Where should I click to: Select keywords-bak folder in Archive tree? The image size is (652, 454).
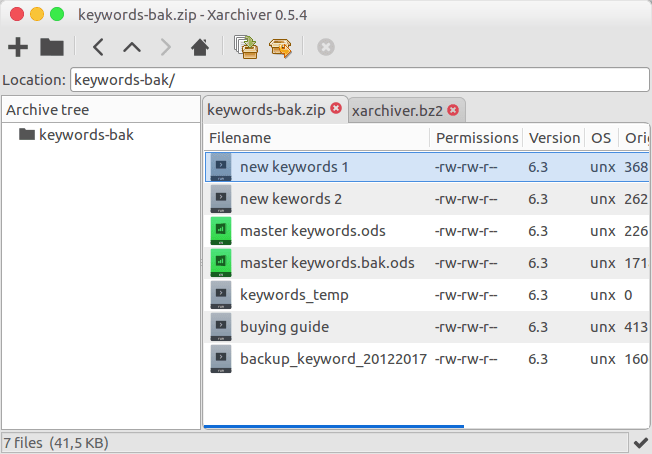pos(86,135)
